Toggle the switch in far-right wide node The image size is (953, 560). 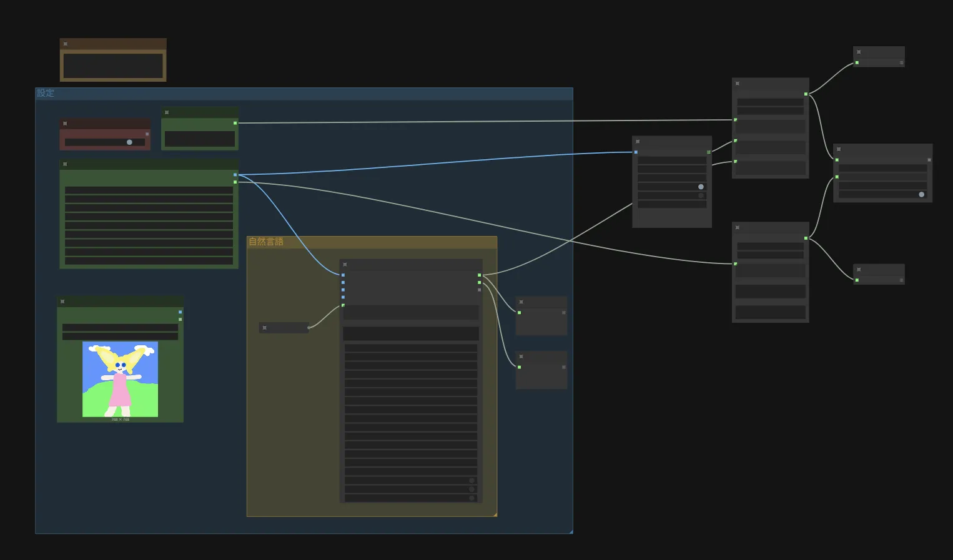point(921,195)
